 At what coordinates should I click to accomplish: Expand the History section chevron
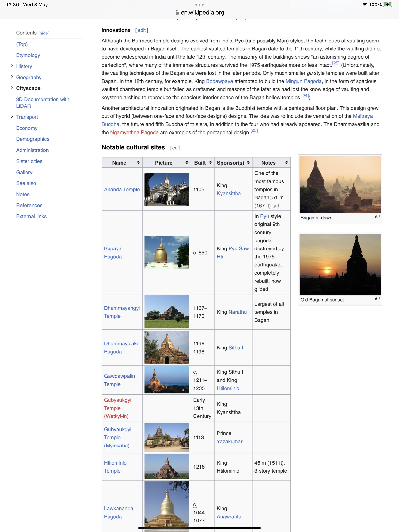click(12, 66)
